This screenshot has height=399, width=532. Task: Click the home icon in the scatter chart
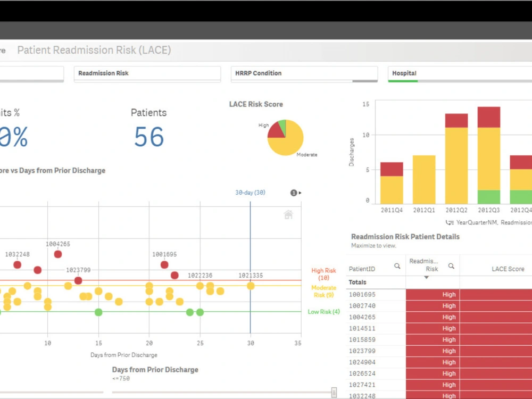pyautogui.click(x=288, y=215)
